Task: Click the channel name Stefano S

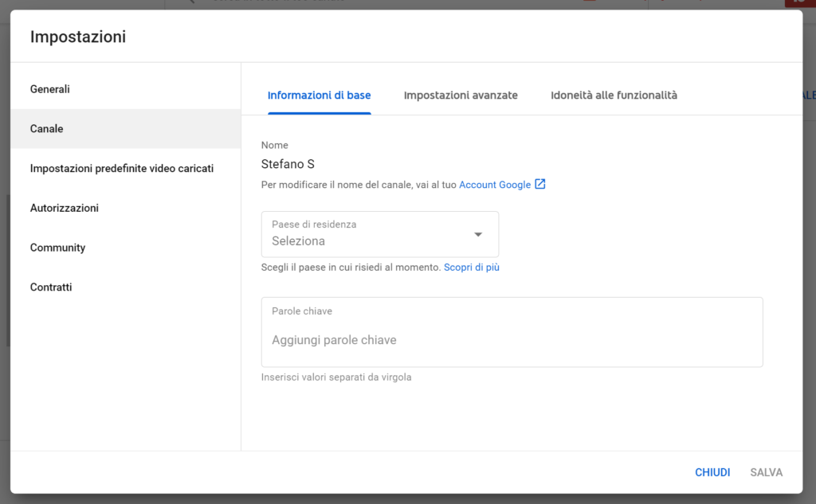Action: tap(288, 164)
